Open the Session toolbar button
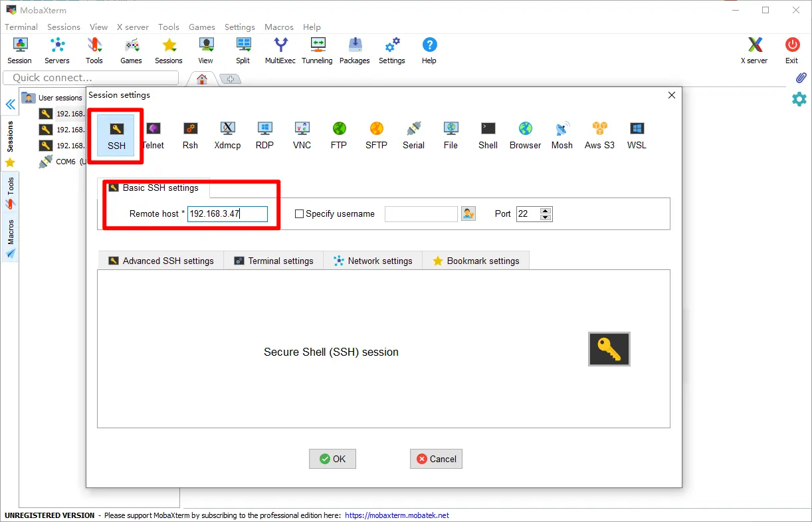 click(x=20, y=51)
